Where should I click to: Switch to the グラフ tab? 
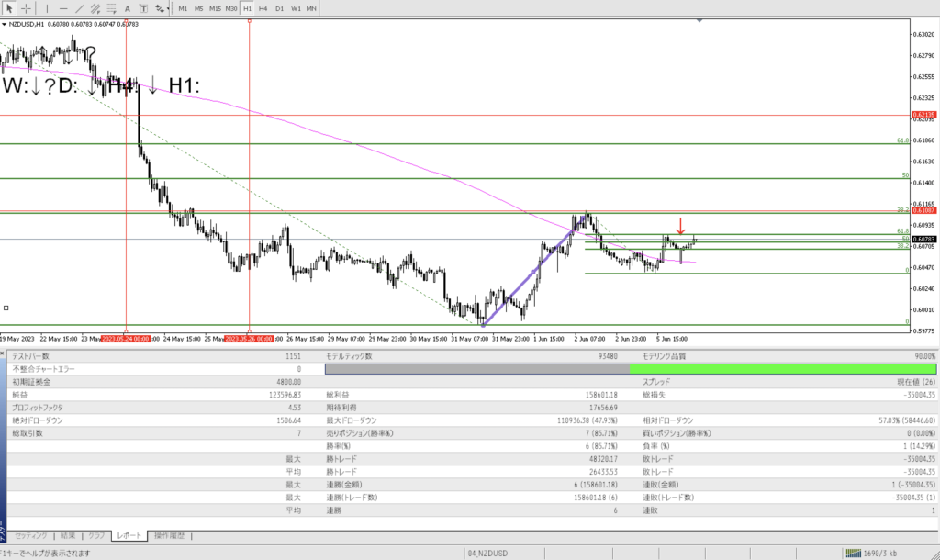click(x=96, y=535)
